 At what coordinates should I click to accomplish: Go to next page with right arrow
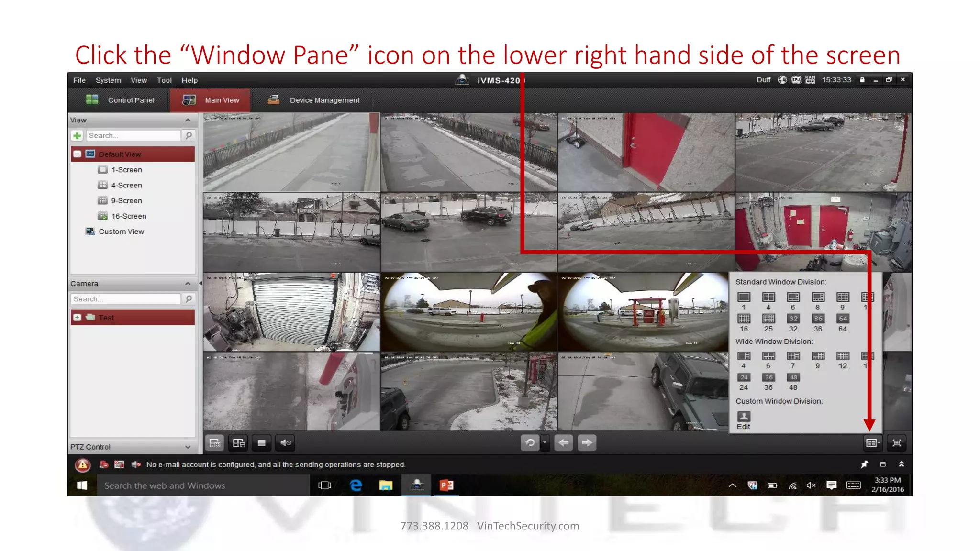pos(587,443)
